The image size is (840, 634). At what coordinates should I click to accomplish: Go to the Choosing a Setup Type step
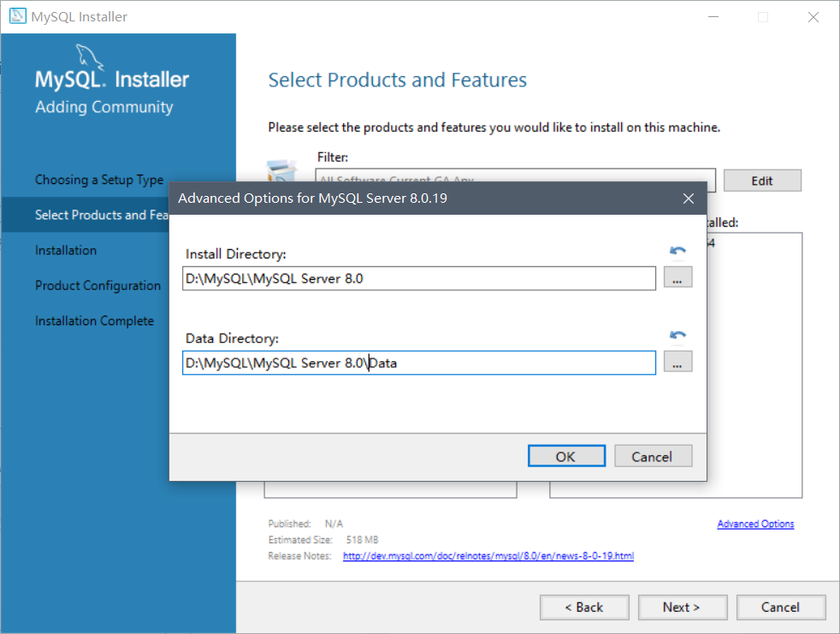pos(99,180)
